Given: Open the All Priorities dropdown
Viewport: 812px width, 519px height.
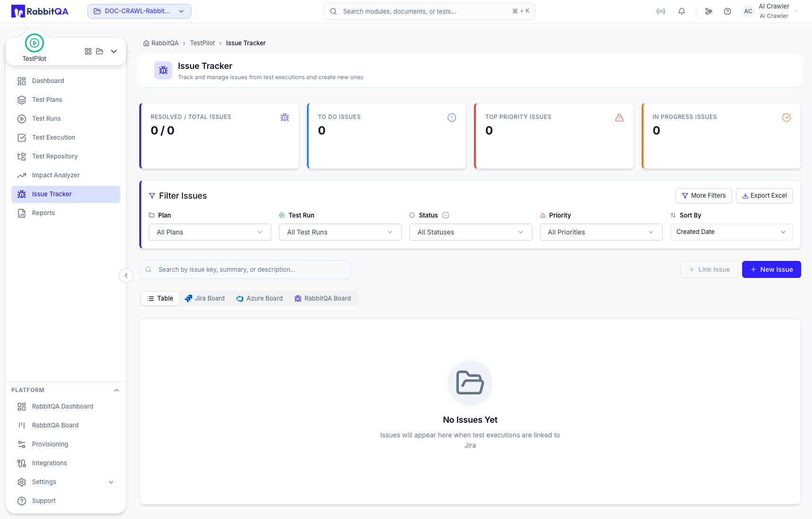Looking at the screenshot, I should point(601,232).
